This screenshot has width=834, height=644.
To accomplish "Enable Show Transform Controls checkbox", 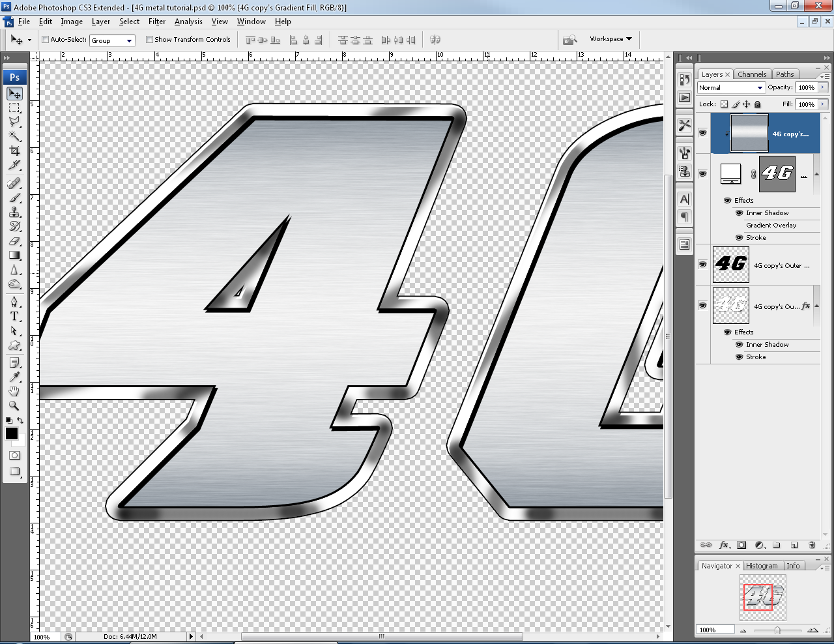I will point(149,40).
